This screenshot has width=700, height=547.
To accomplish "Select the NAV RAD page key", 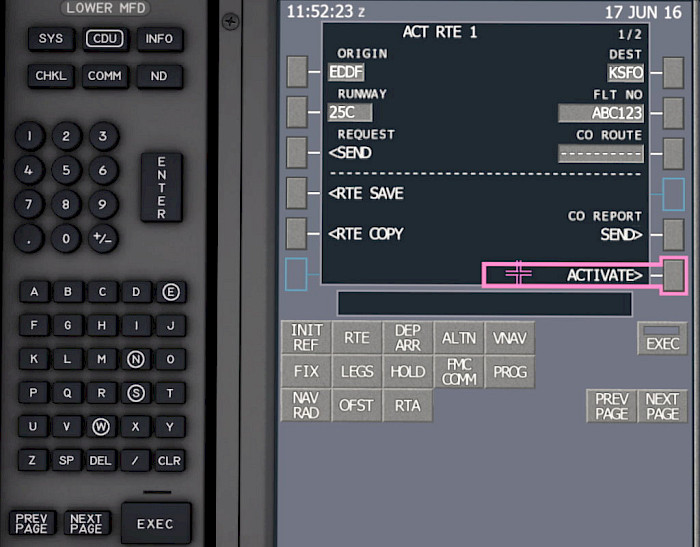I will [x=306, y=405].
